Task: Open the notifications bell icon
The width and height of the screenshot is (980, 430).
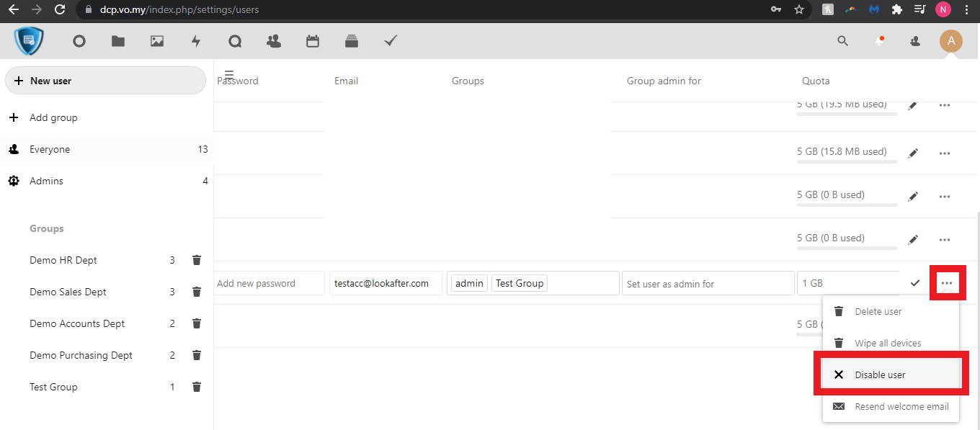Action: click(879, 41)
